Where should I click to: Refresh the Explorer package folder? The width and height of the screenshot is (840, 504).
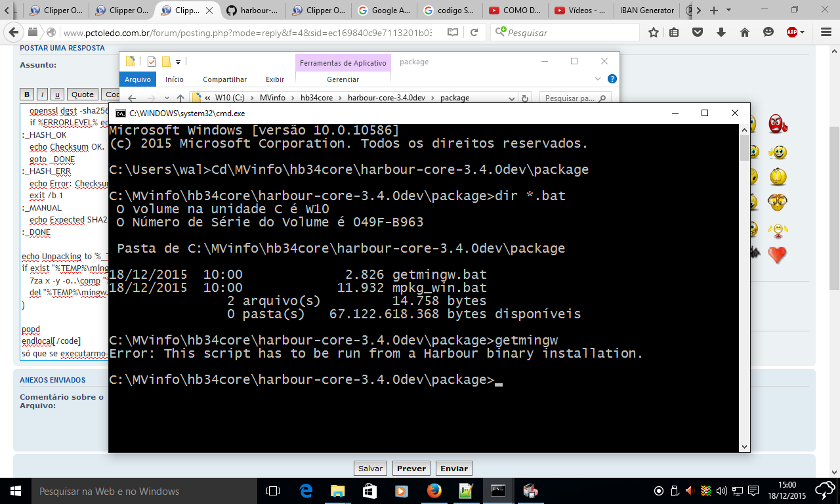pyautogui.click(x=524, y=98)
